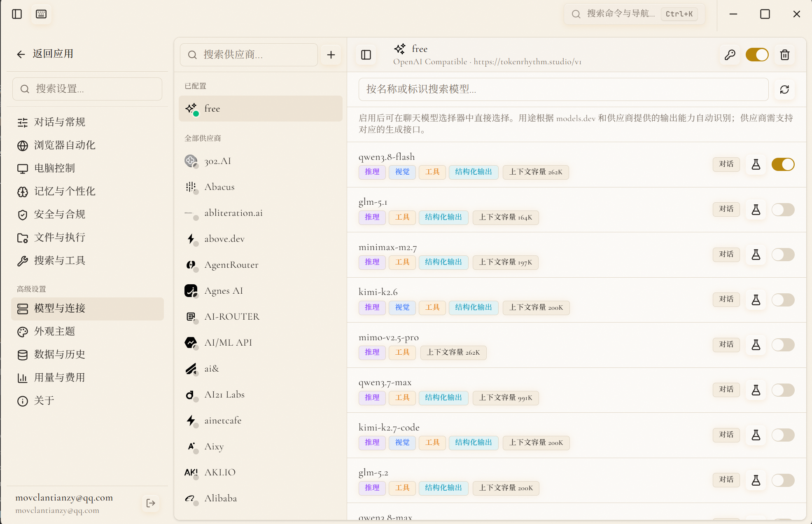Screen dimensions: 812x524
Task: Go to 用量与费用 settings section
Action: tap(87, 377)
